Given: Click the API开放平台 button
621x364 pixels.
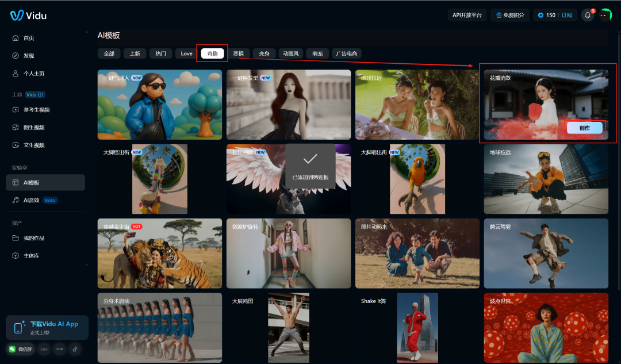Looking at the screenshot, I should 467,15.
